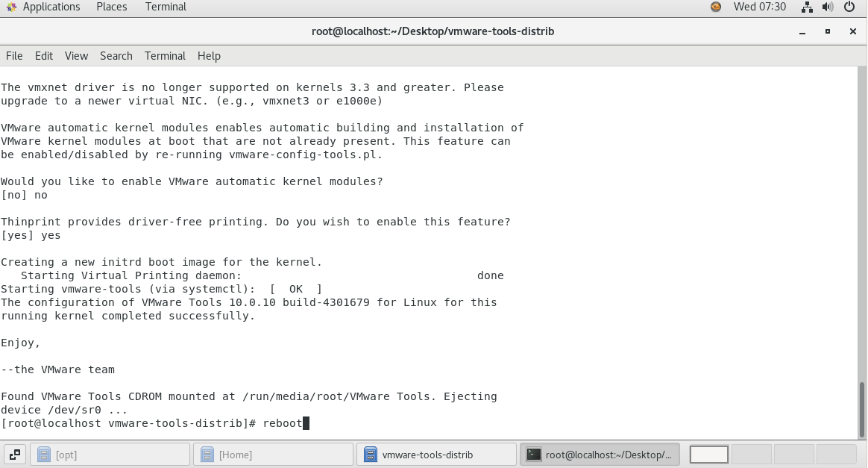Click the 'done' text after Virtual Printing daemon

coord(491,275)
